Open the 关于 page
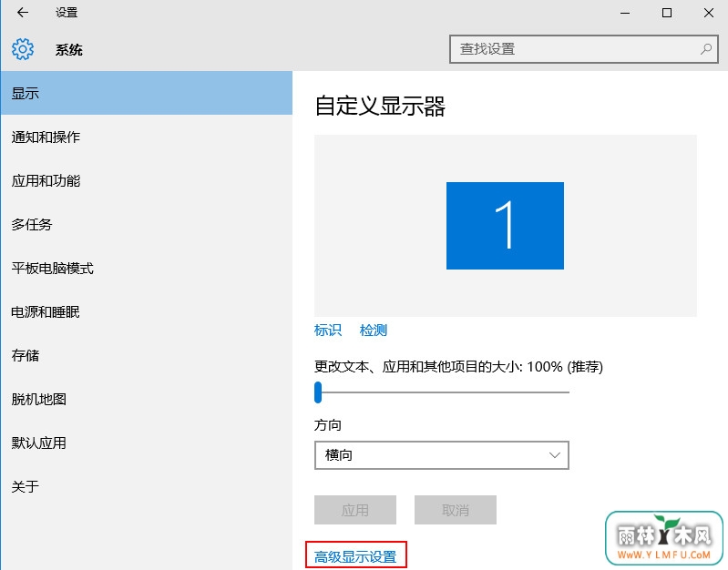The height and width of the screenshot is (570, 728). [x=147, y=486]
